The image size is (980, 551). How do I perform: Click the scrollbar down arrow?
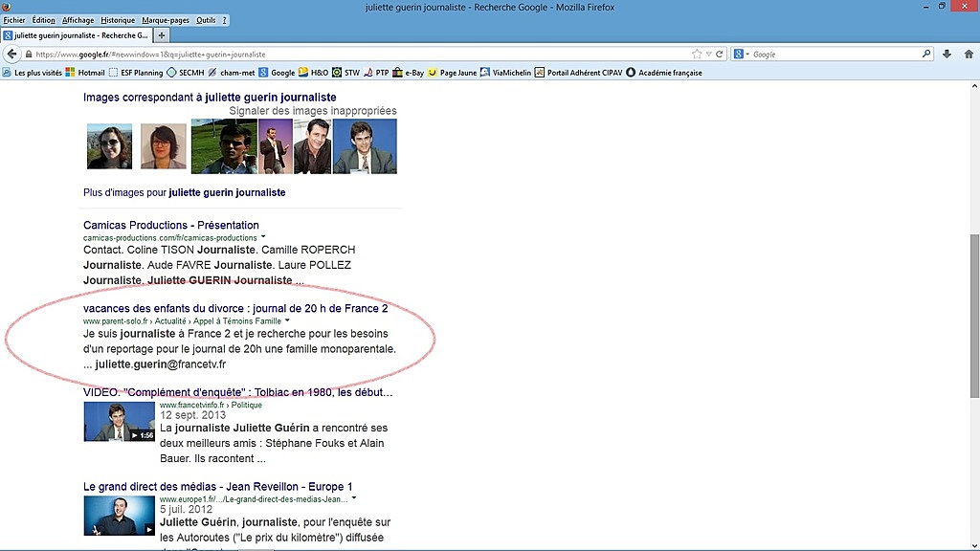(x=974, y=545)
